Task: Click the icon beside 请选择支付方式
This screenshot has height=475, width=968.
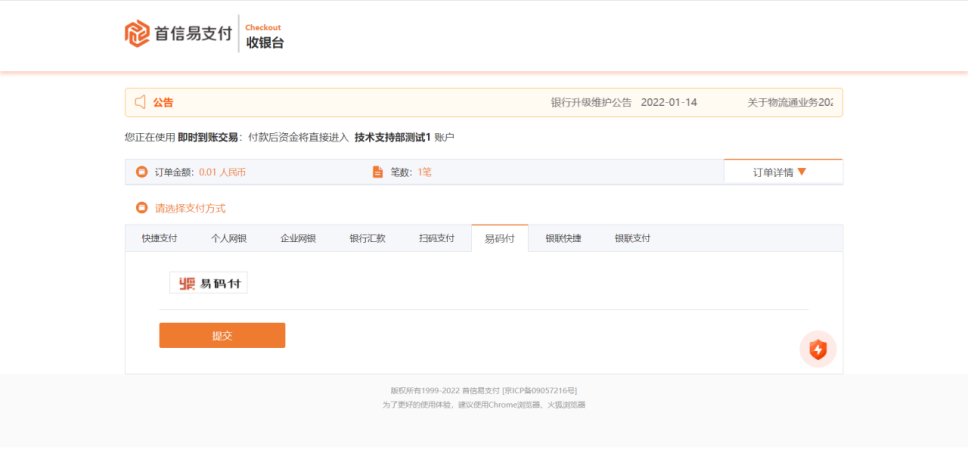Action: pos(141,208)
